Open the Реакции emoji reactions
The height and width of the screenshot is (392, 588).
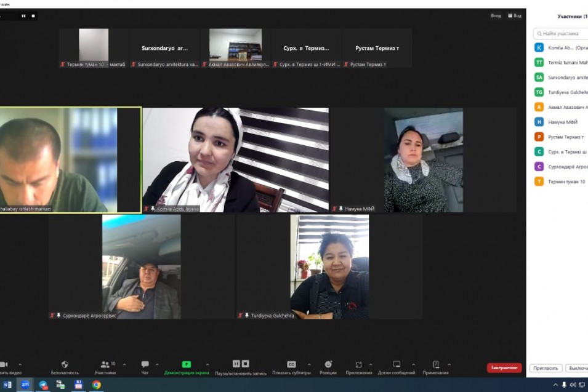(x=328, y=364)
